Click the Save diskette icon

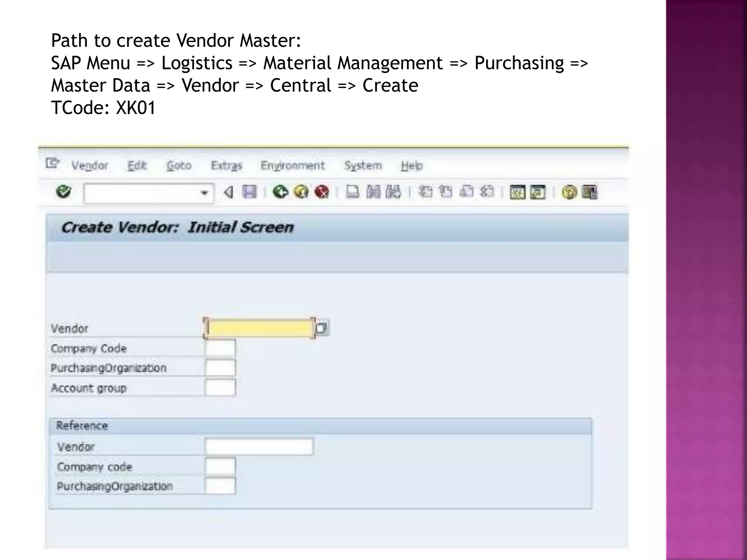tap(249, 191)
